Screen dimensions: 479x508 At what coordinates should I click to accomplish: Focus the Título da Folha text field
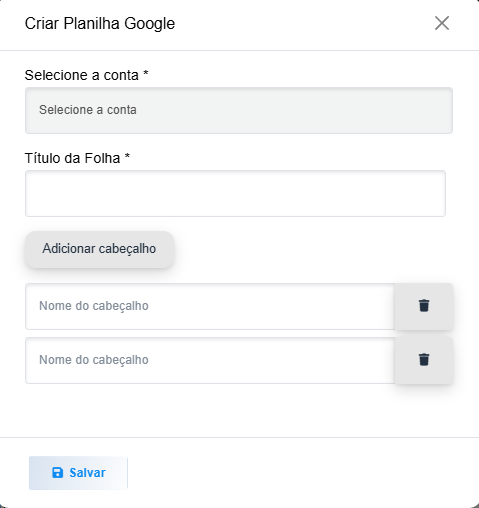(235, 193)
